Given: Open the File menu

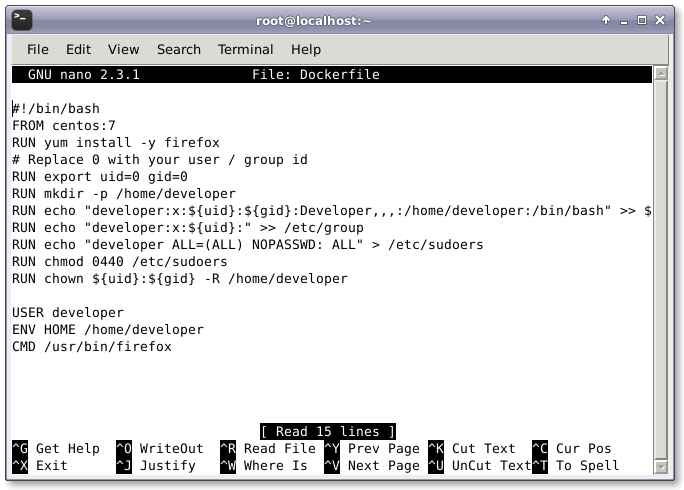Looking at the screenshot, I should coord(38,49).
